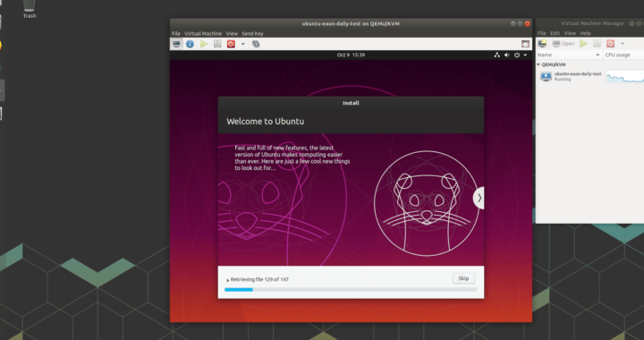
Task: Click guest network status icon
Action: click(x=497, y=55)
